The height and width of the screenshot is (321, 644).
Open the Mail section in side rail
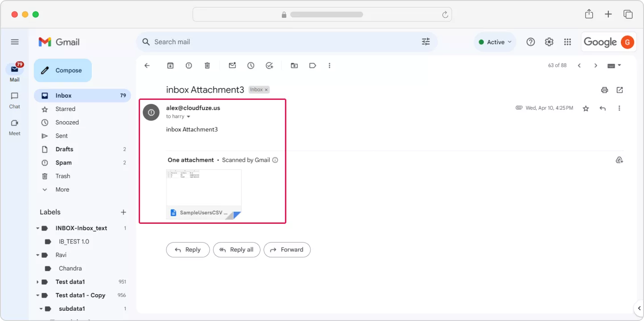(15, 72)
